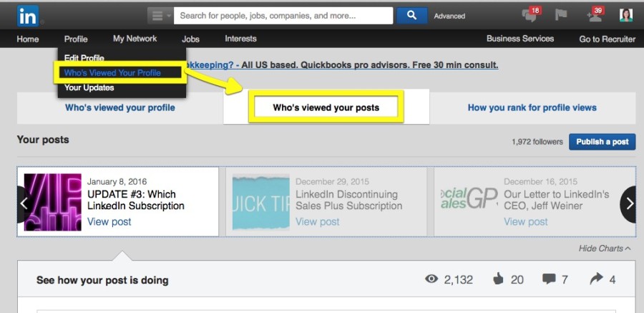Open View post for UPDATE #3 post
This screenshot has width=644, height=313.
[x=109, y=222]
